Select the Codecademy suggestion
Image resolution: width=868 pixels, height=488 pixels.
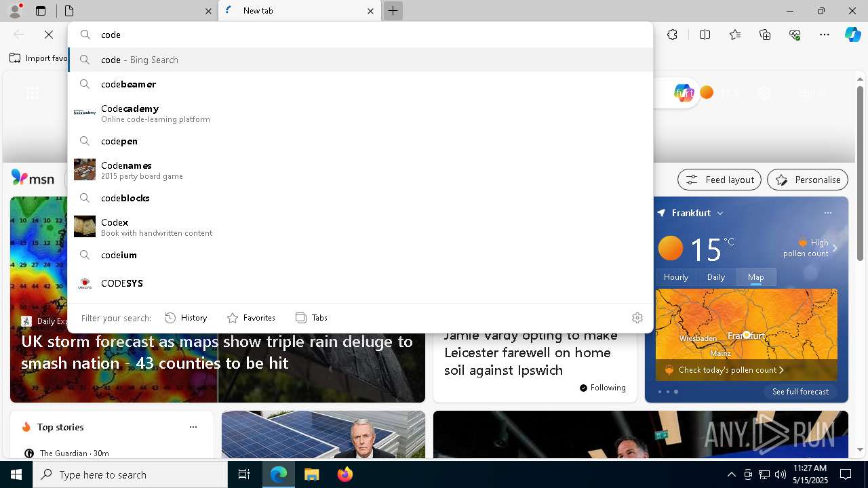[360, 113]
